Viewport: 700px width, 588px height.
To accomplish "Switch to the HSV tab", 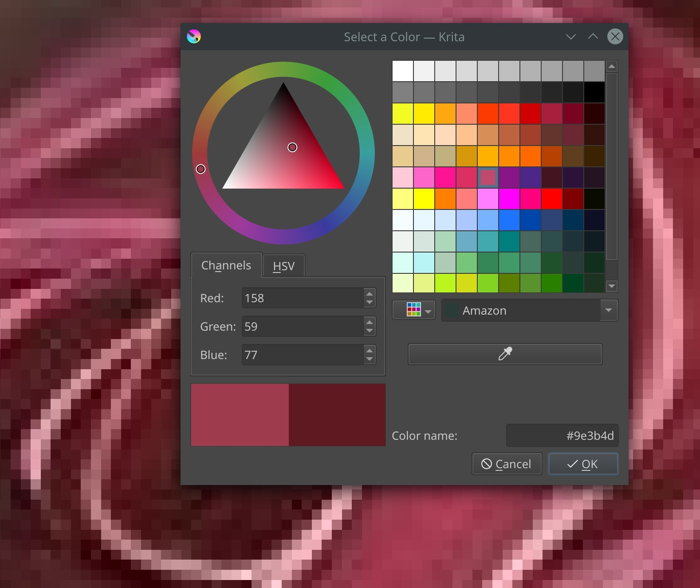I will [283, 266].
